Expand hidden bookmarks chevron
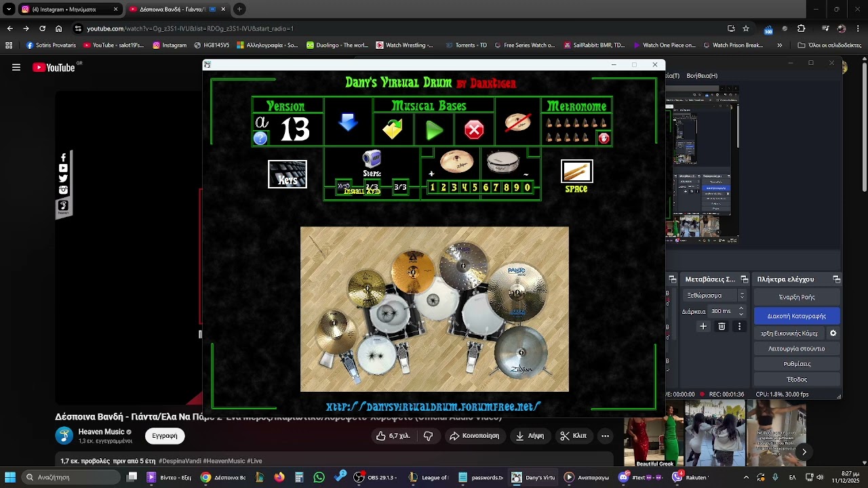The image size is (868, 488). click(x=779, y=45)
